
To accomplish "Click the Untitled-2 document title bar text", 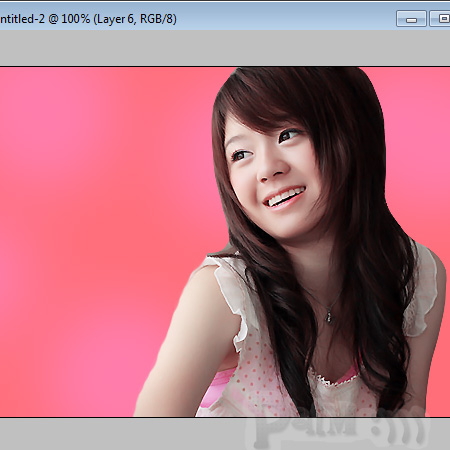I will pos(88,19).
